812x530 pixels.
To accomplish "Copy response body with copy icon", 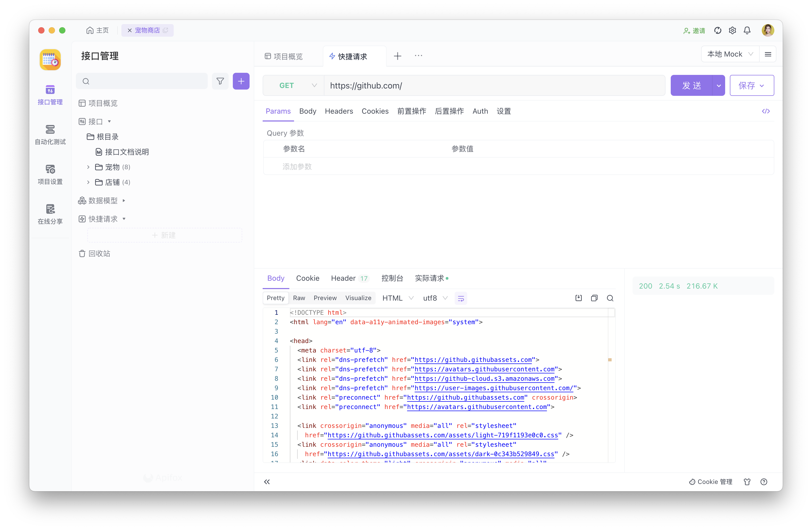I will pos(594,298).
